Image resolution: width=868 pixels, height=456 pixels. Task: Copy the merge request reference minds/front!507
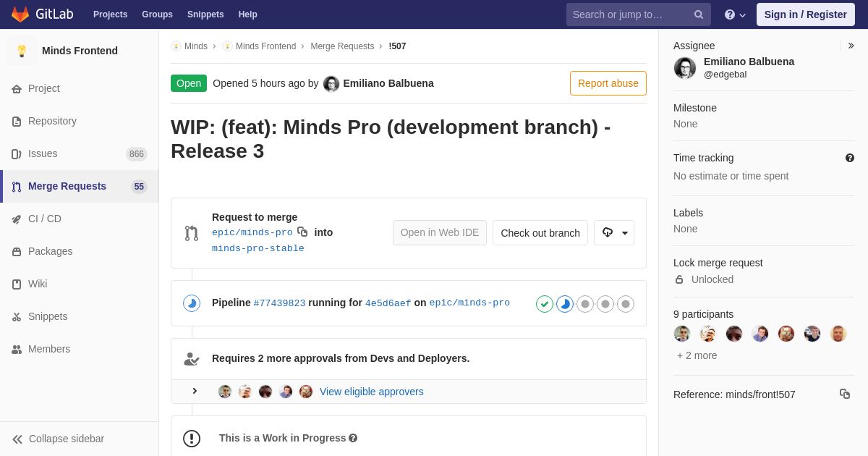click(x=844, y=394)
